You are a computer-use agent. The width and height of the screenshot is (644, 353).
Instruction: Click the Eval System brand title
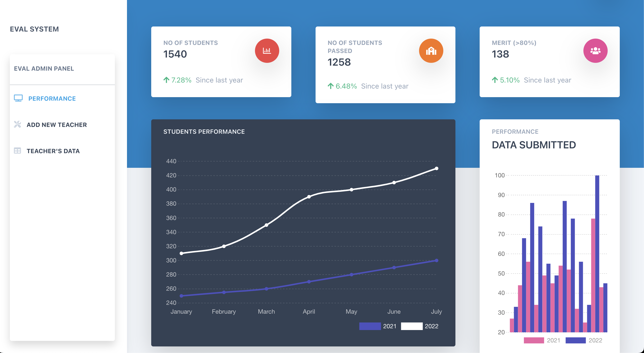tap(34, 29)
